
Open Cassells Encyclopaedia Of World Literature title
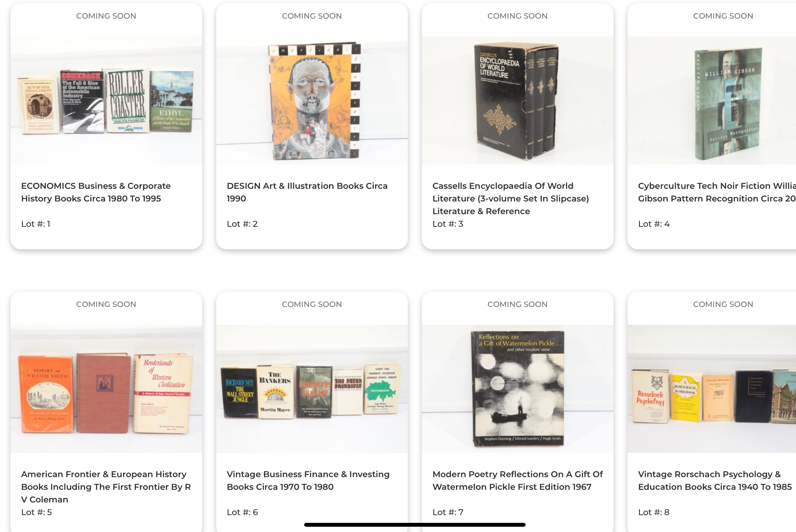(511, 198)
